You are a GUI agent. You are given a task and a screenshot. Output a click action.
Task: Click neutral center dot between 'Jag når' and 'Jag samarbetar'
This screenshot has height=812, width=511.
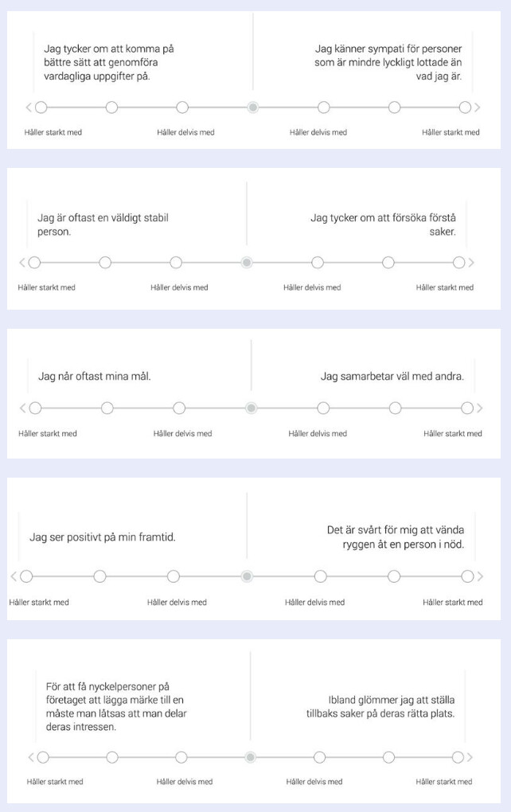[251, 408]
